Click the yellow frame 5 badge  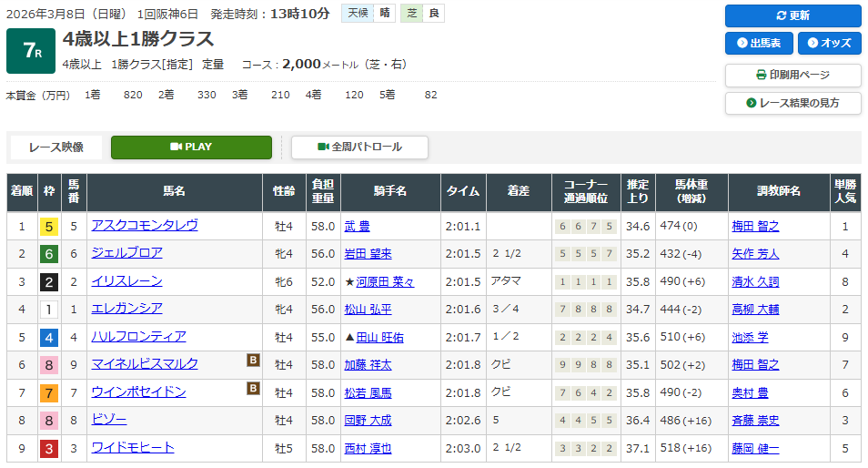[x=49, y=227]
